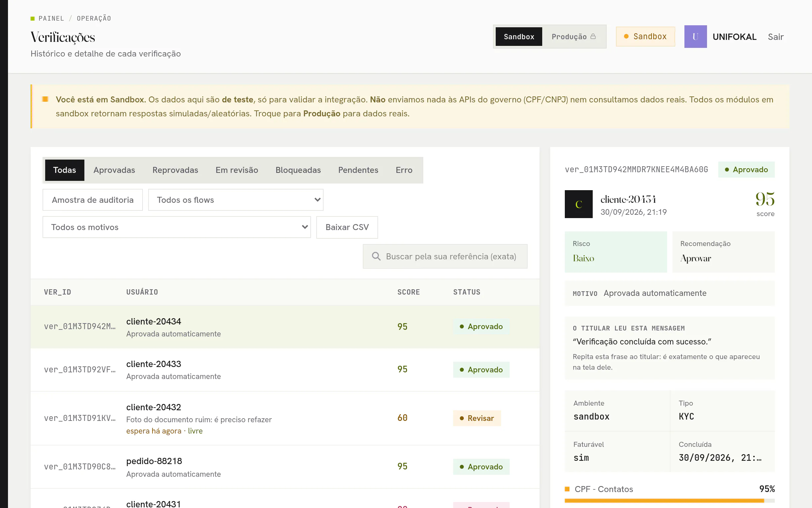The width and height of the screenshot is (812, 508).
Task: Open the cliente-20433 verification row
Action: click(x=285, y=370)
